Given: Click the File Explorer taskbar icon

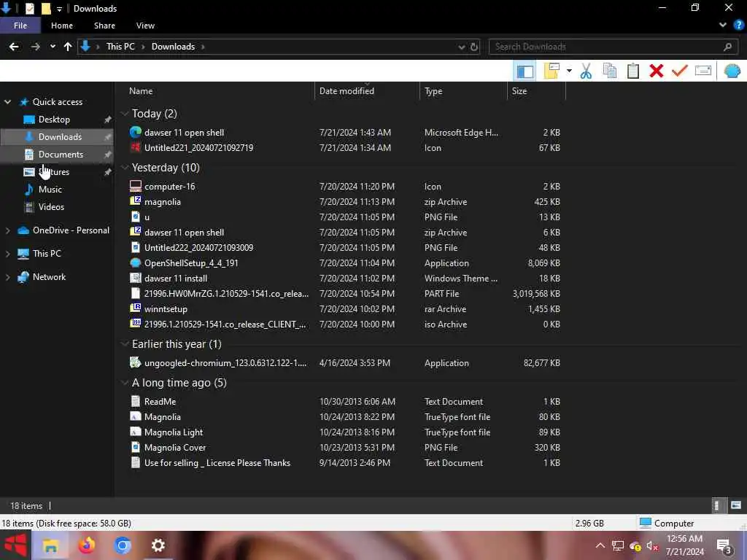Looking at the screenshot, I should click(50, 545).
